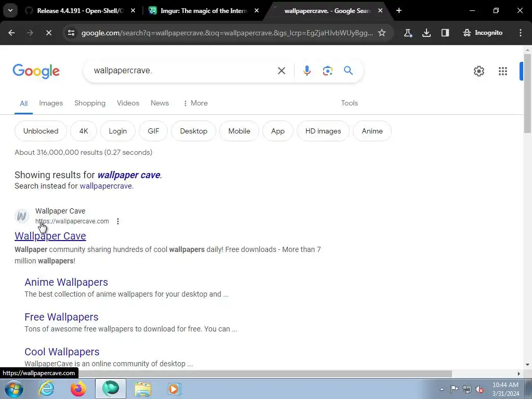532x399 pixels.
Task: Open the Google apps grid
Action: [x=503, y=71]
